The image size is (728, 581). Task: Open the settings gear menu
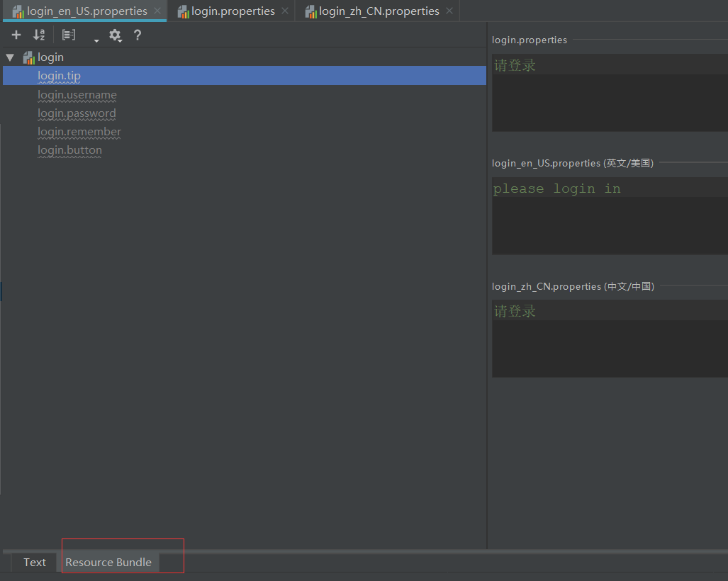115,35
